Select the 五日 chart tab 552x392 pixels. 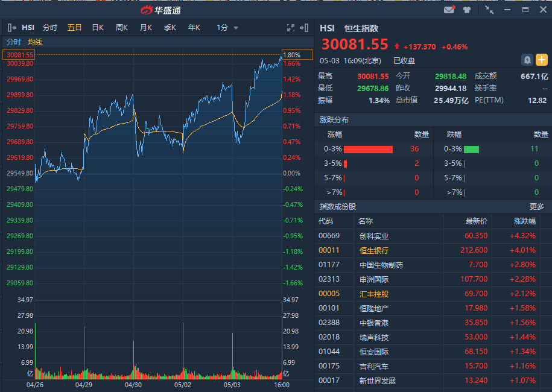pos(74,28)
